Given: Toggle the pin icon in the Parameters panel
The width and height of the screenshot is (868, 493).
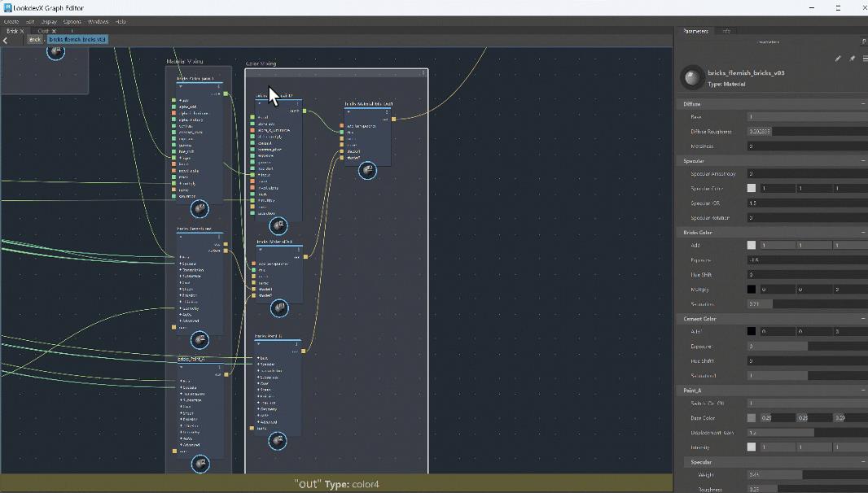Looking at the screenshot, I should click(x=853, y=58).
